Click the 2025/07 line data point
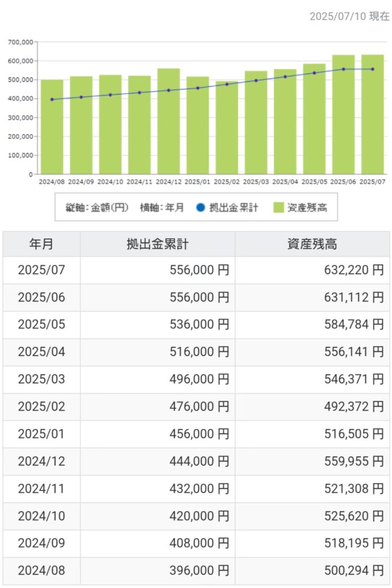Screen dimensions: 392x588 [x=372, y=69]
